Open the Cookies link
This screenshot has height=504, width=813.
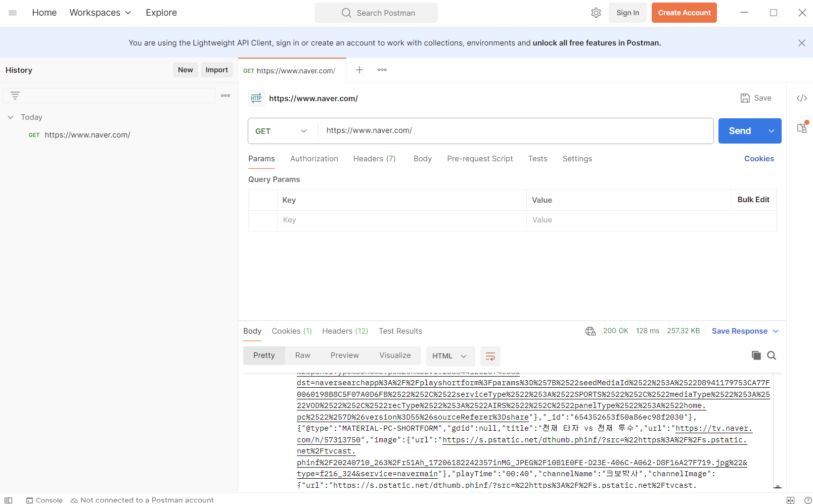click(759, 159)
